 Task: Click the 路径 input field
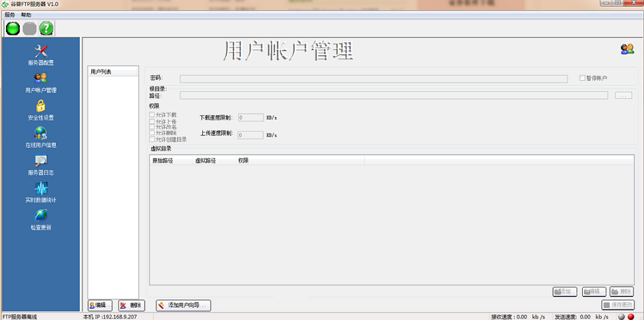(394, 95)
